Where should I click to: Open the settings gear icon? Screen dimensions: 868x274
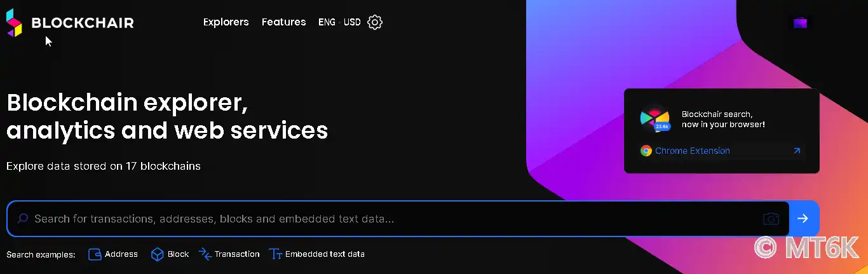375,22
